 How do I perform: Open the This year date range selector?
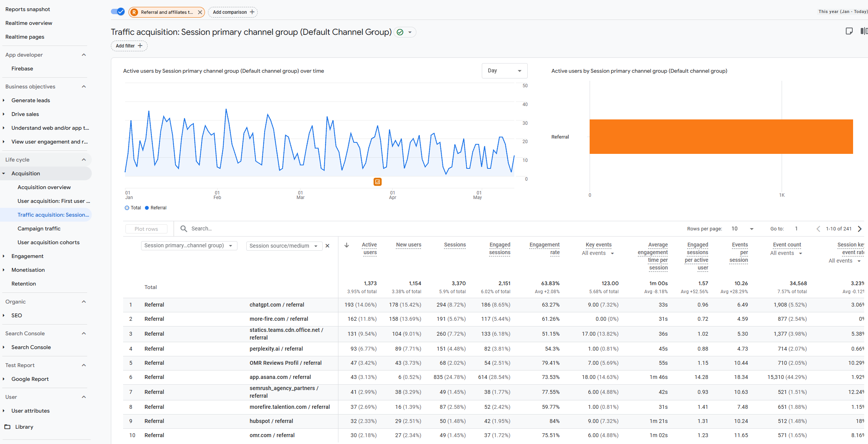[x=843, y=11]
